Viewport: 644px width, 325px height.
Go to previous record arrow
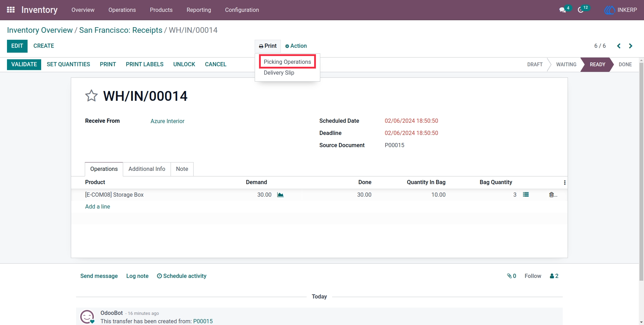click(x=619, y=46)
